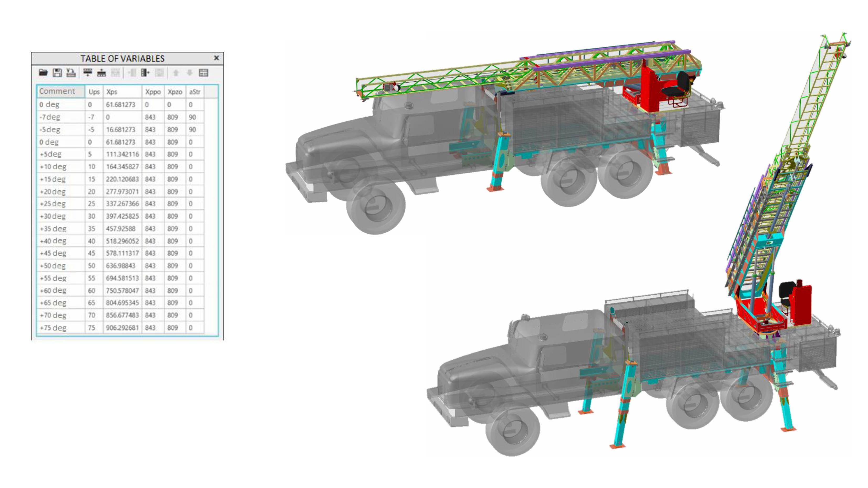Select the '+40 deg' comment row
868x488 pixels.
click(61, 241)
